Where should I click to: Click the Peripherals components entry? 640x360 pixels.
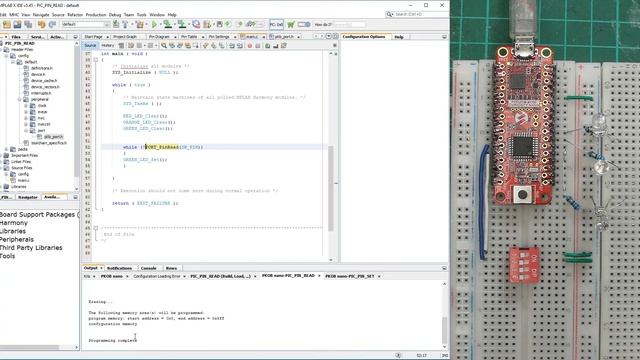pos(17,240)
